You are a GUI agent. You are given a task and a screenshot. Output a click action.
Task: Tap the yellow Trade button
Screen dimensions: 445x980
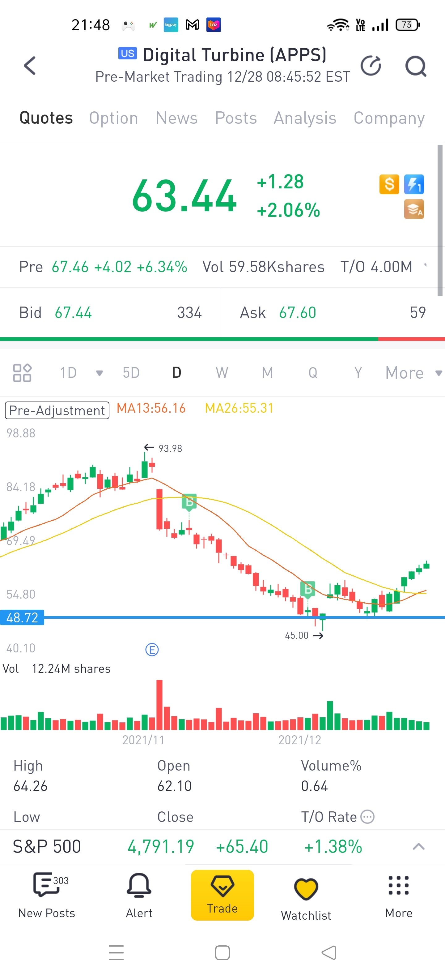coord(222,895)
